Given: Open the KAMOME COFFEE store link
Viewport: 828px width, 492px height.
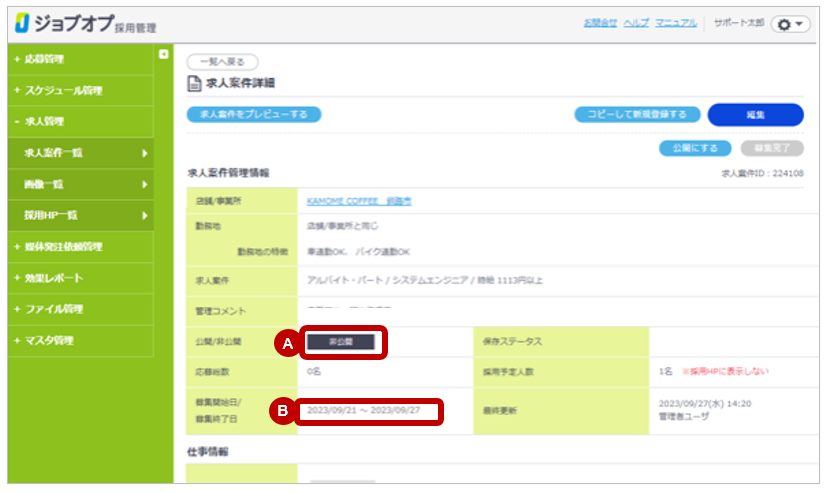Looking at the screenshot, I should pyautogui.click(x=359, y=201).
